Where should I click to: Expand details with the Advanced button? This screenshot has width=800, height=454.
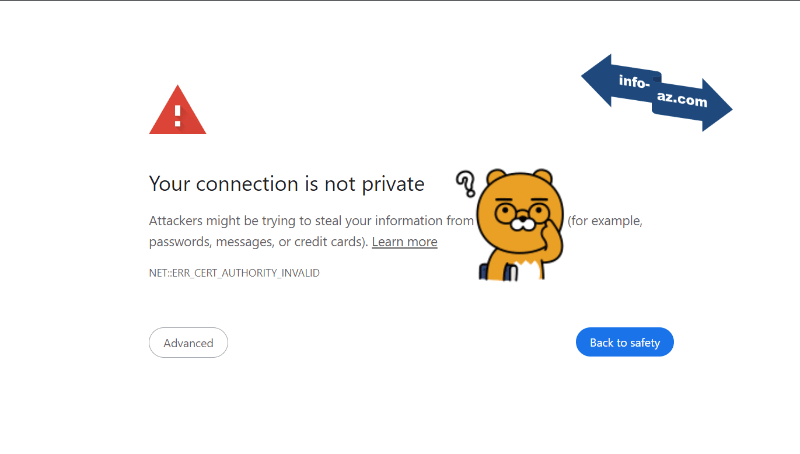pos(188,343)
